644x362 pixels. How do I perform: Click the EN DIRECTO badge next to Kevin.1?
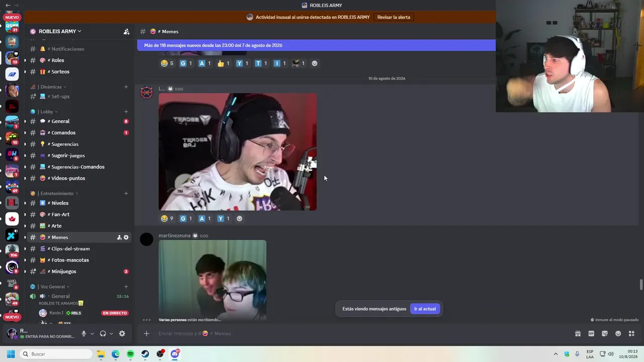coord(115,313)
